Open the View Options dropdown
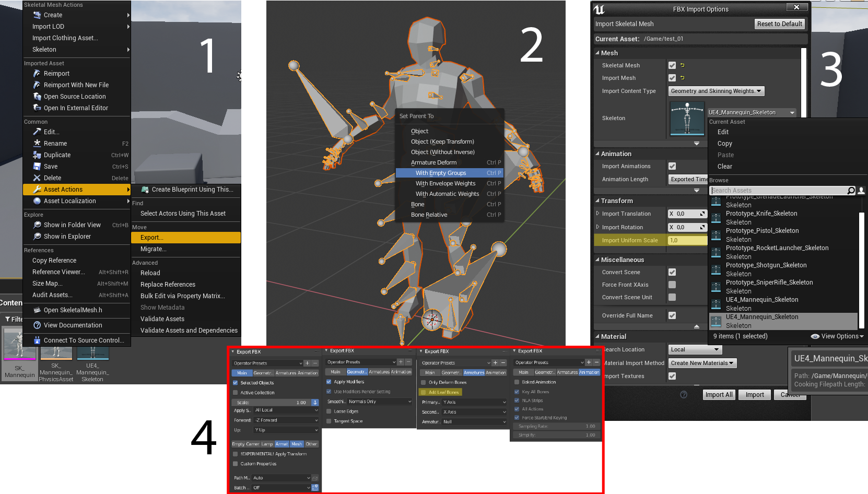The height and width of the screenshot is (494, 868). point(837,336)
